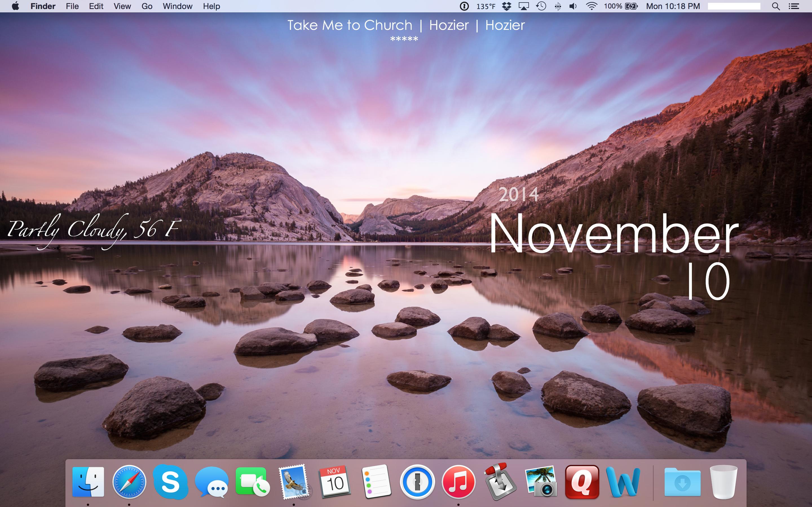Viewport: 812px width, 507px height.
Task: Open the Messages app icon
Action: (211, 482)
